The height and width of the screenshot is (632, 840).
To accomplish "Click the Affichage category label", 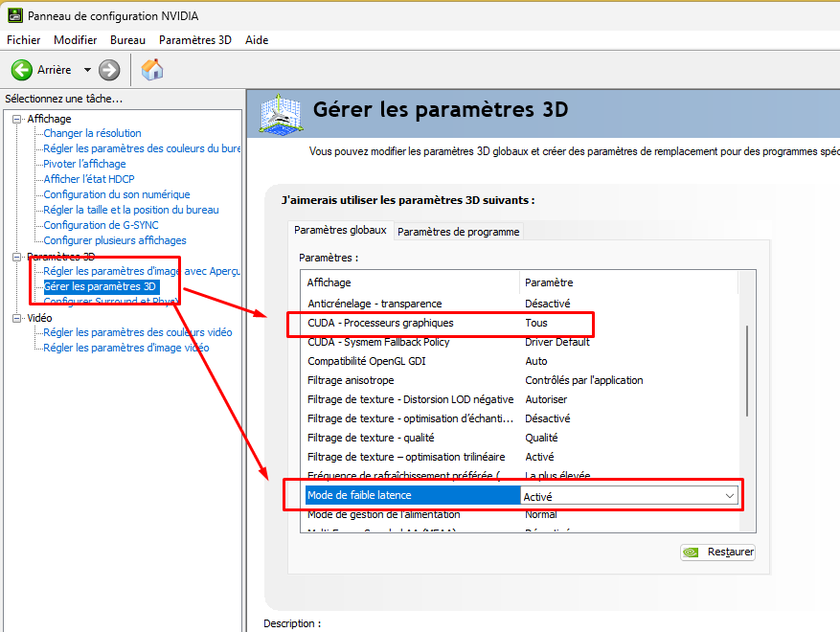I will 49,119.
